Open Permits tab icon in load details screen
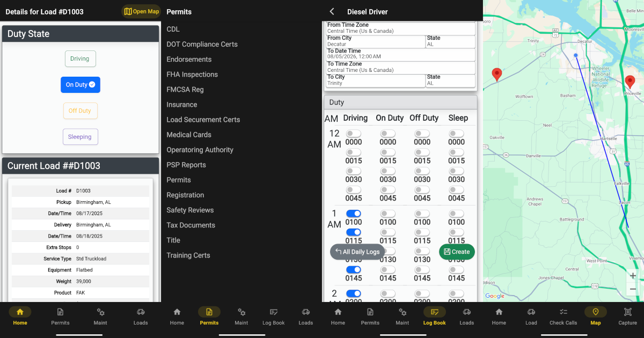644x338 pixels. pyautogui.click(x=60, y=312)
